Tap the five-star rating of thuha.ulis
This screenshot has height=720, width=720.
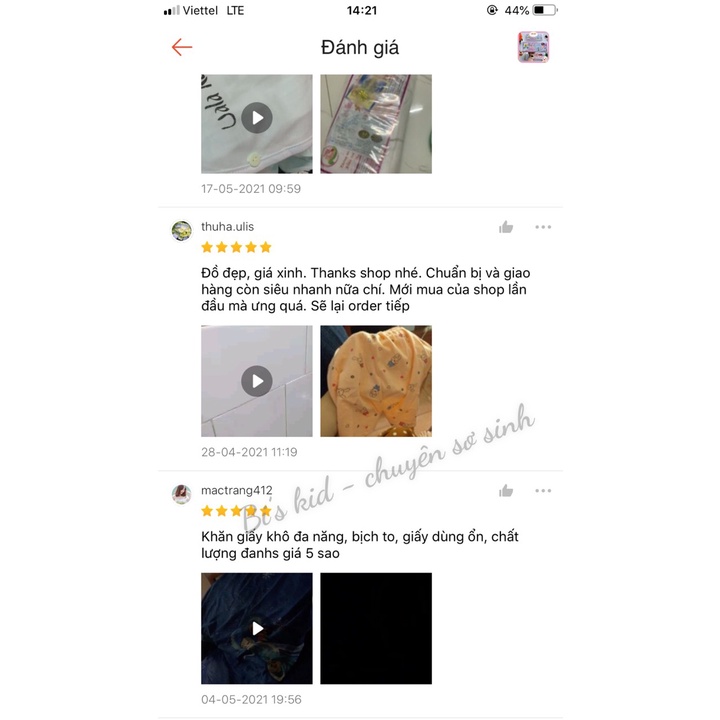236,248
